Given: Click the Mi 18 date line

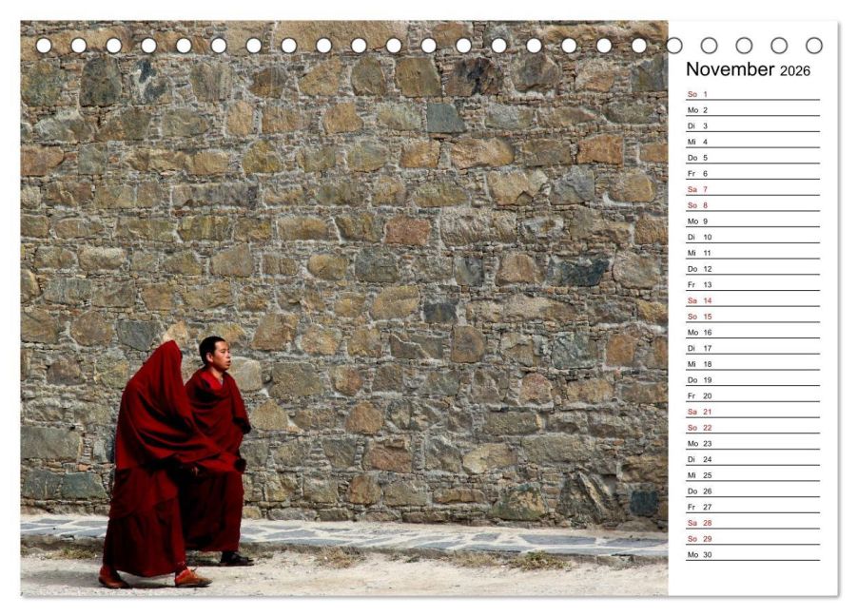Looking at the screenshot, I should (753, 364).
